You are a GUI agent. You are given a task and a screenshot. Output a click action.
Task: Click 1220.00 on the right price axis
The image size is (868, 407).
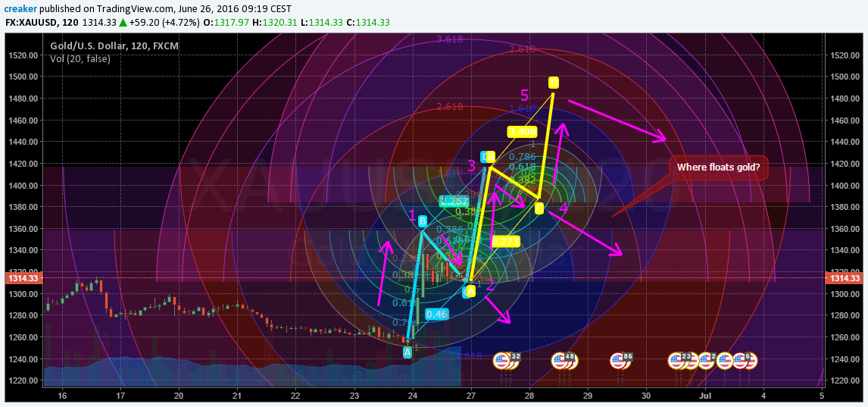point(843,380)
